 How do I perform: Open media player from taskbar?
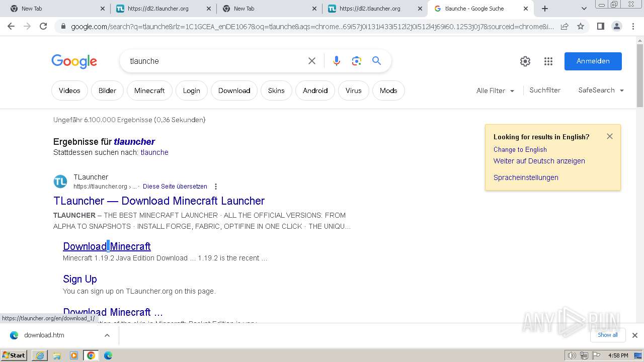(74, 355)
